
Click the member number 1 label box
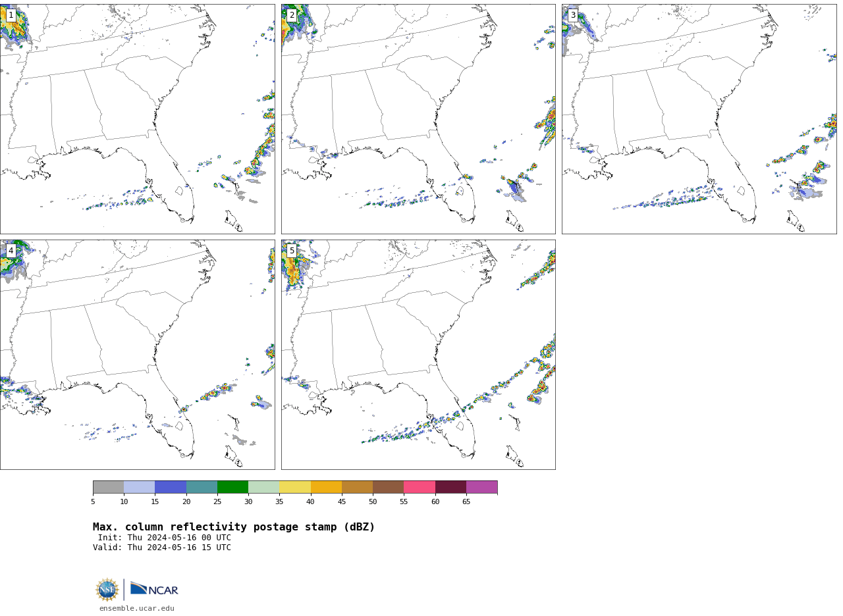[x=11, y=15]
